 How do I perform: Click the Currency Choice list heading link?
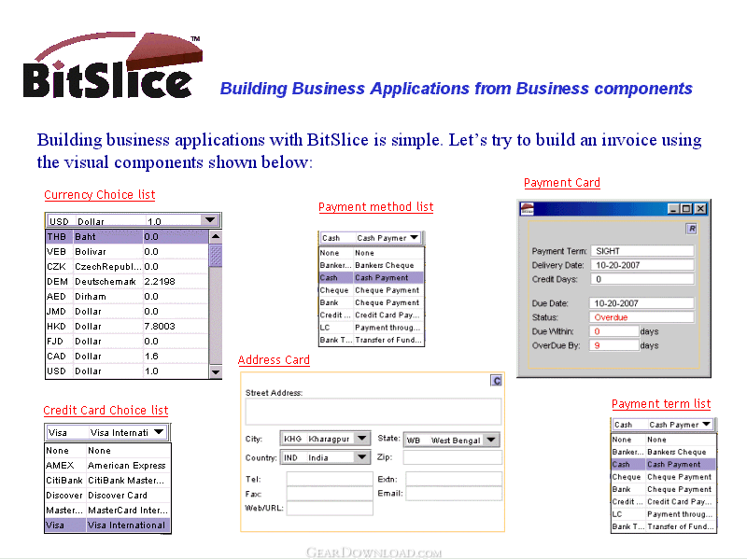coord(100,195)
